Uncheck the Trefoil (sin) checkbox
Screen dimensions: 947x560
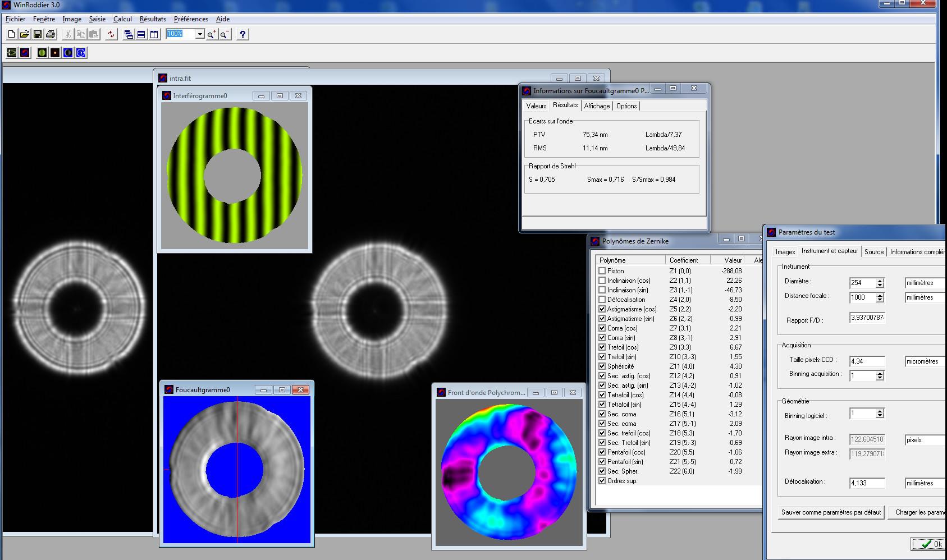coord(602,357)
